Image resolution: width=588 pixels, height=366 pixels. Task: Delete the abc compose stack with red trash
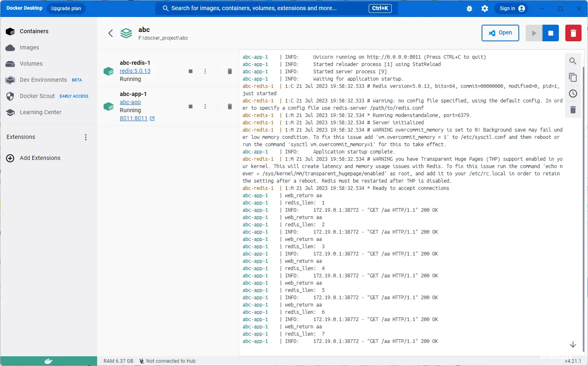tap(573, 33)
